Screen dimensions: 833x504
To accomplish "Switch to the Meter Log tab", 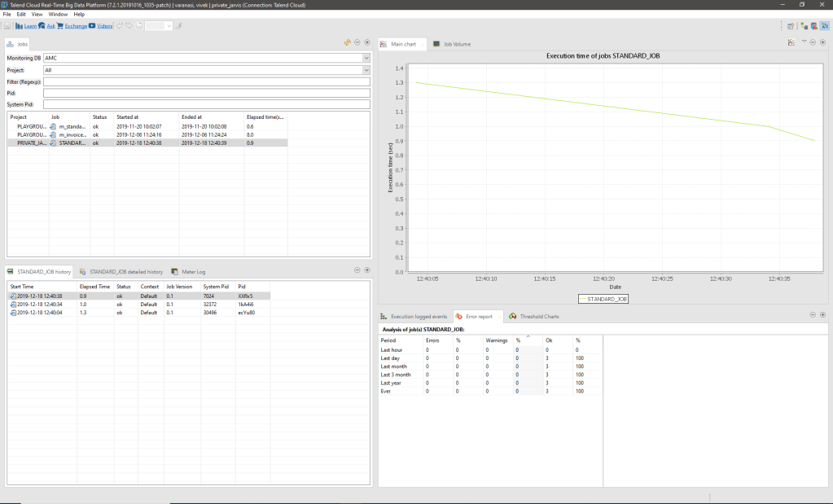I will (194, 271).
